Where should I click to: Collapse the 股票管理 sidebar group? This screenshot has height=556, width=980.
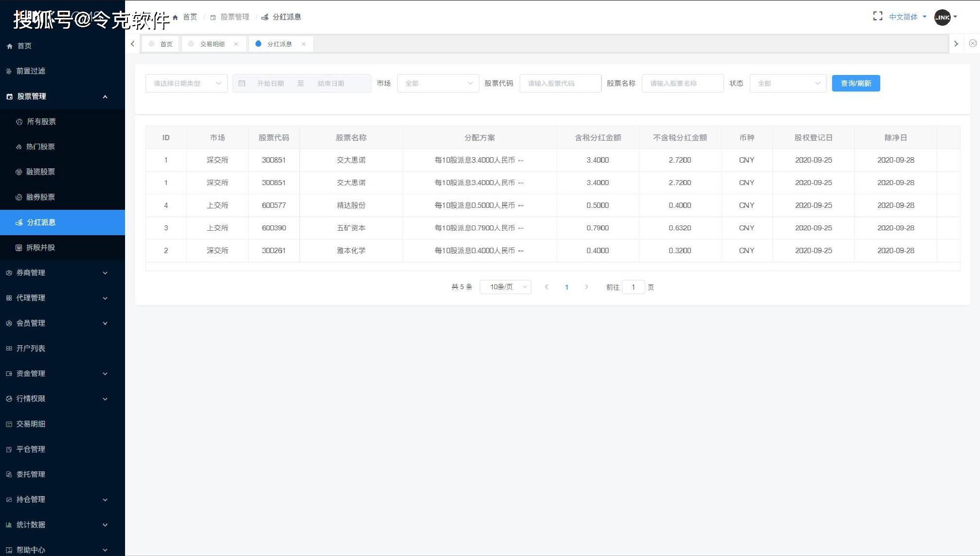point(62,96)
